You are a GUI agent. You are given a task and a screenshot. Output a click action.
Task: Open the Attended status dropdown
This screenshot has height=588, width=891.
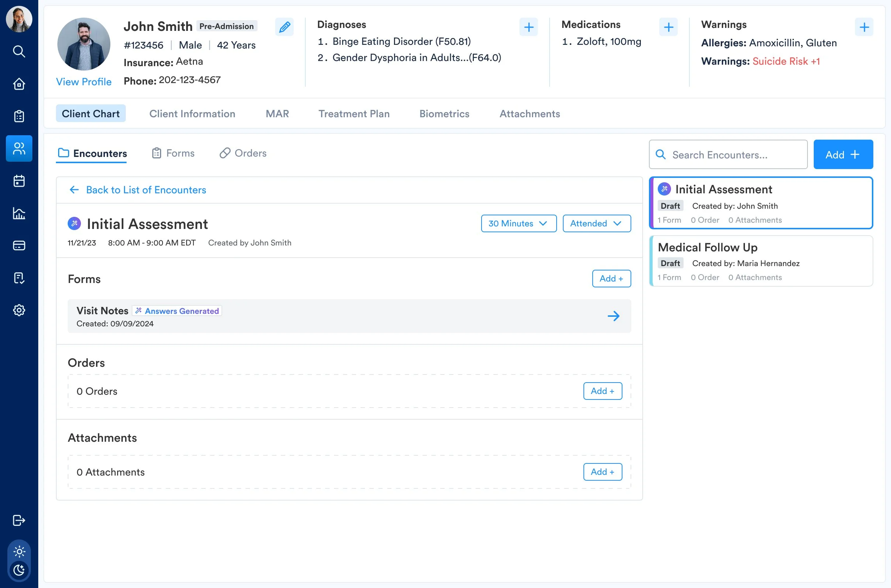pos(596,223)
